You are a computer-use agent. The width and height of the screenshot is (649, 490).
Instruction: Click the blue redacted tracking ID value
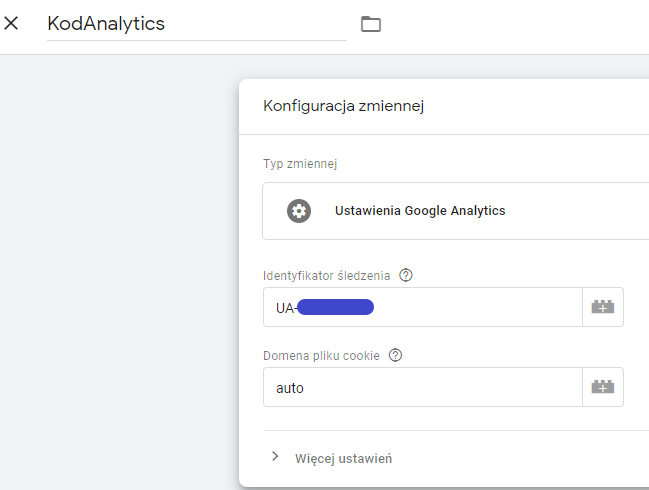[x=335, y=307]
